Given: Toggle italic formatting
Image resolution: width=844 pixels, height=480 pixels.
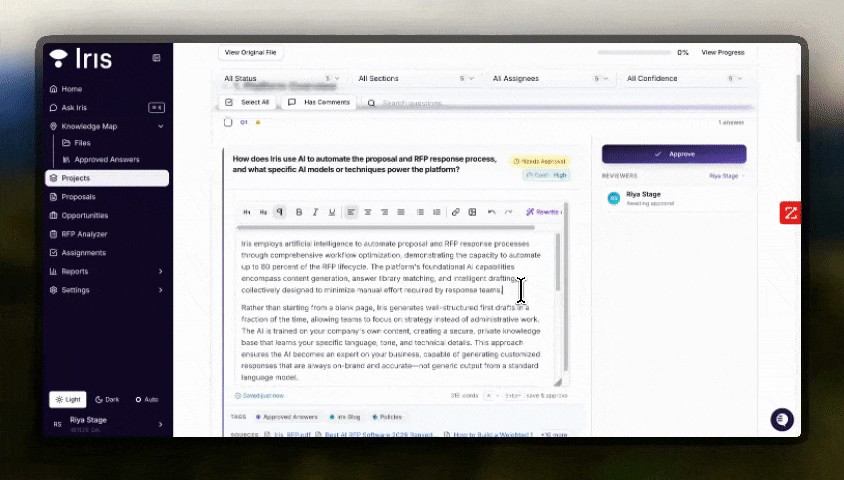Looking at the screenshot, I should [x=315, y=212].
